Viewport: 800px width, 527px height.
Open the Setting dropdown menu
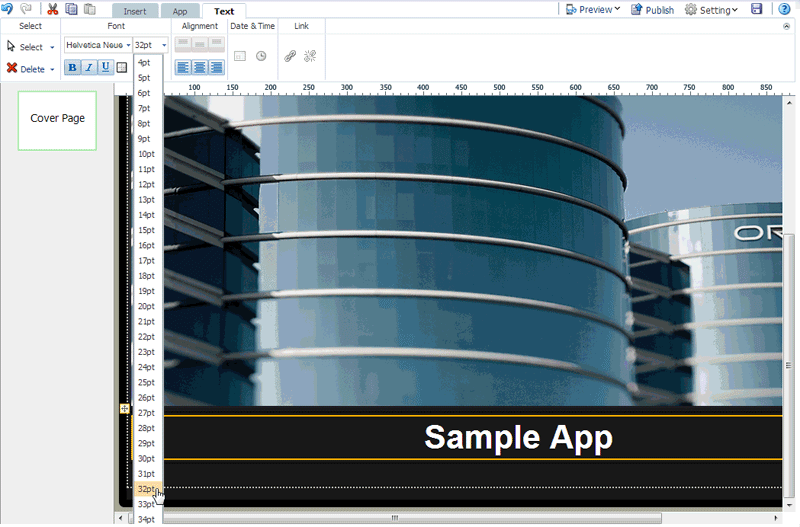pos(712,9)
